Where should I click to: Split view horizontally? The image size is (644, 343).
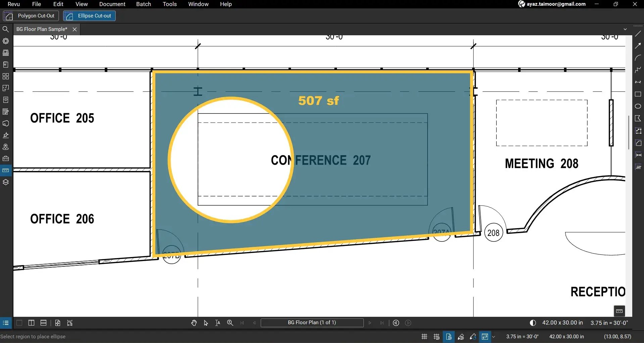click(x=44, y=323)
